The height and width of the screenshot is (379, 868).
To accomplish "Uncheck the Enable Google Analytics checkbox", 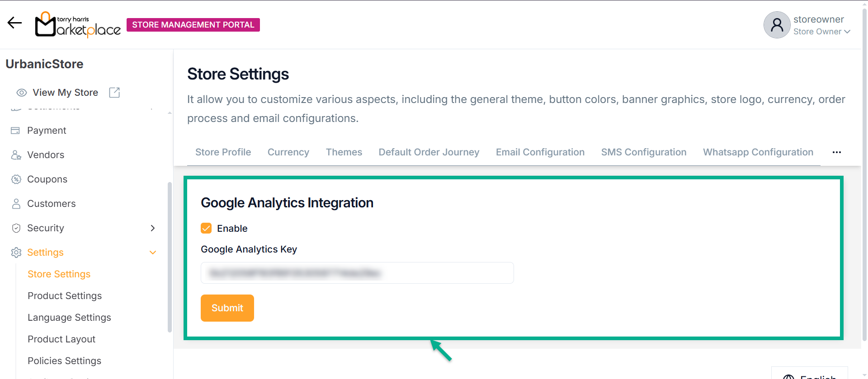I will click(x=206, y=228).
